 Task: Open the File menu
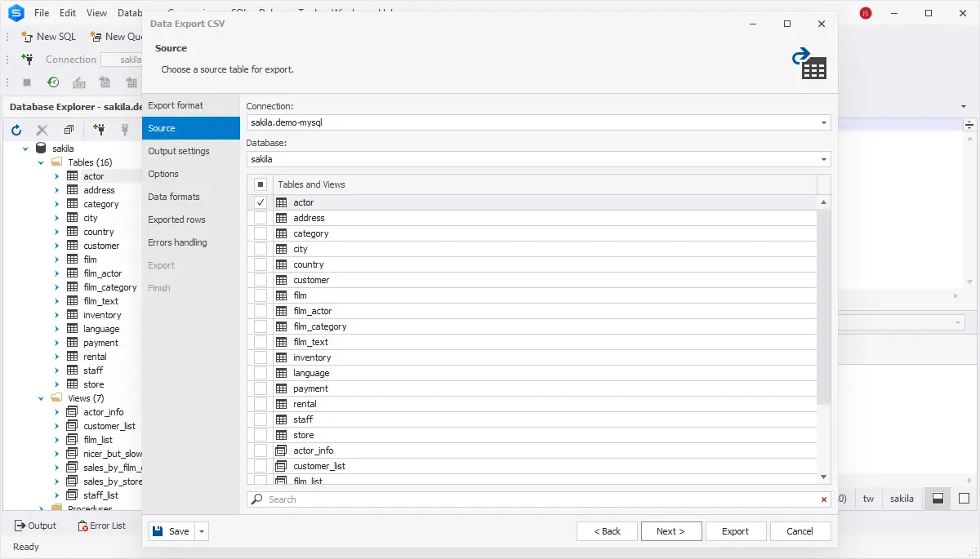[42, 13]
